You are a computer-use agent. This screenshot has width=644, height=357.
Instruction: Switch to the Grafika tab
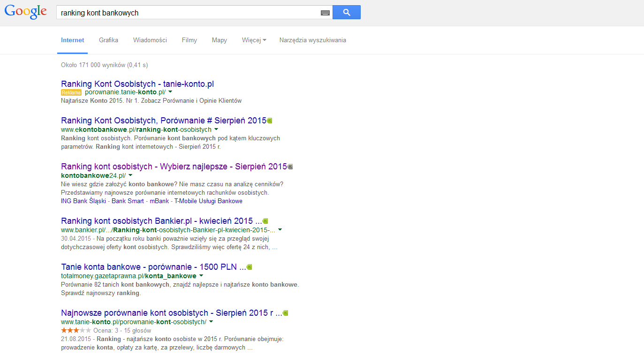click(x=108, y=40)
